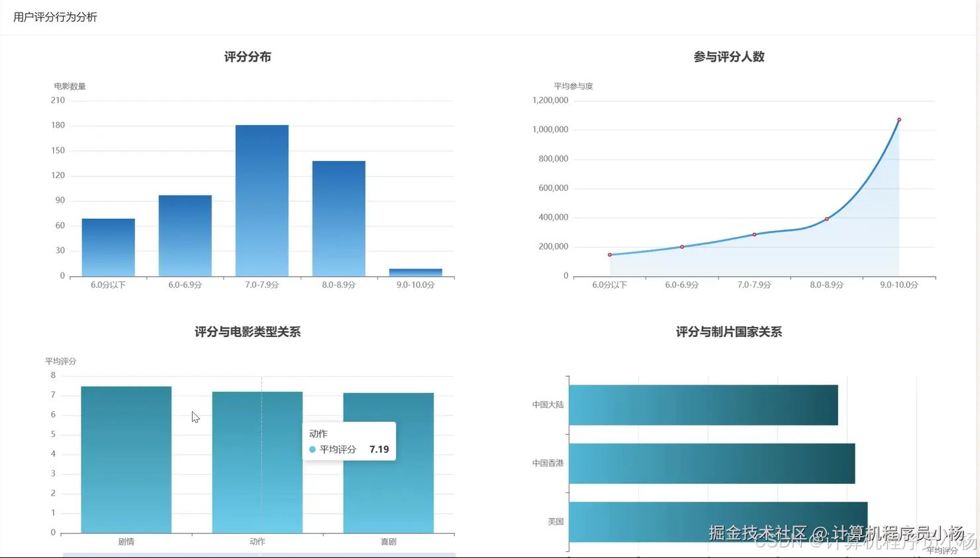
Task: Click the 8.0-8.9分 bar in 评分分布 chart
Action: click(339, 218)
